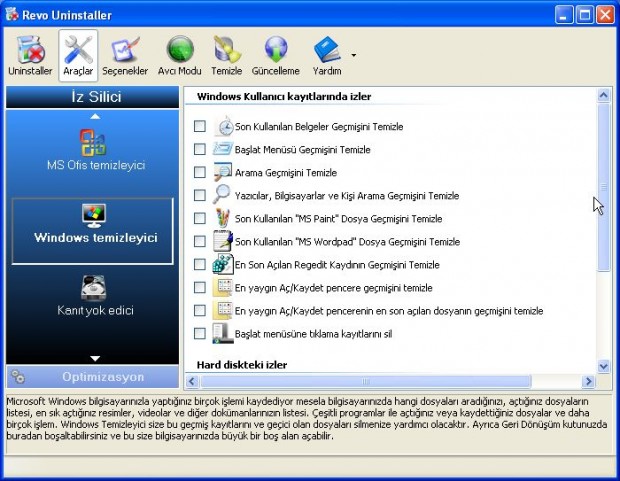Open the İz Silici panel header
Viewport: 620px width, 481px height.
92,97
